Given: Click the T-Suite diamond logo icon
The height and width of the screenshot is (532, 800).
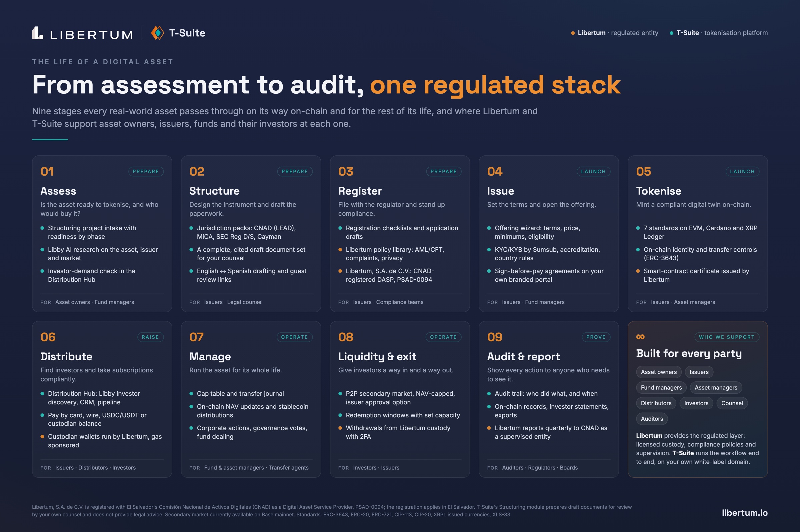Looking at the screenshot, I should pos(157,33).
